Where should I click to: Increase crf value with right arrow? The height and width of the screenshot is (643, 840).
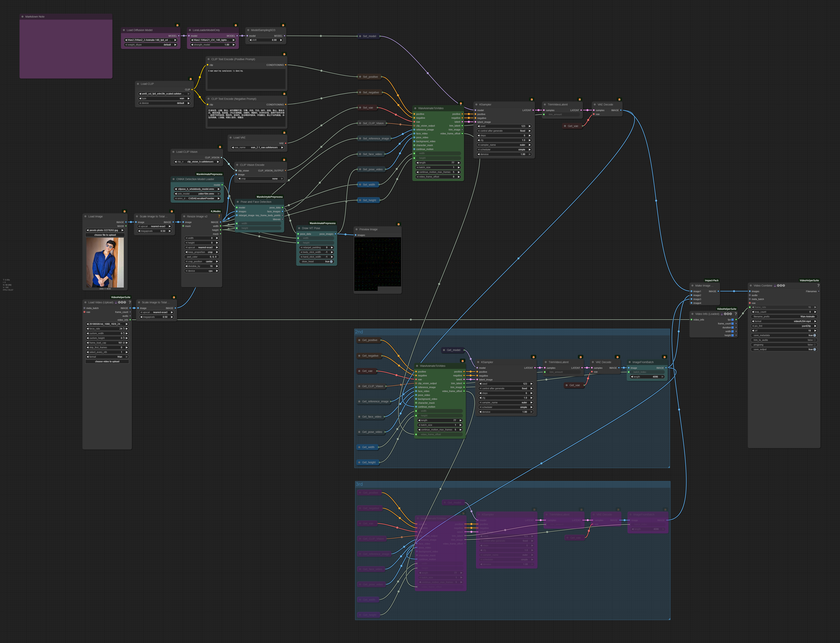[815, 331]
